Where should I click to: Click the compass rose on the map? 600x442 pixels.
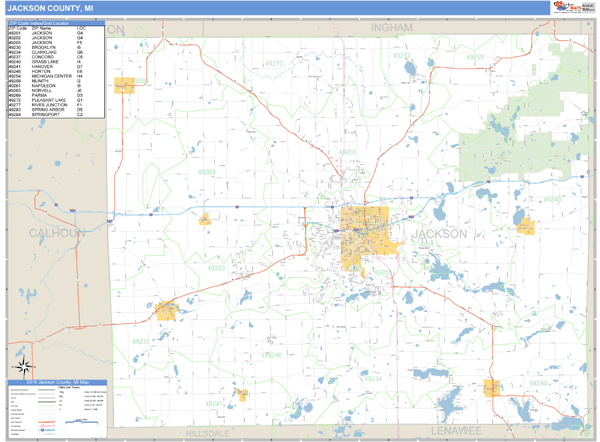[x=20, y=365]
